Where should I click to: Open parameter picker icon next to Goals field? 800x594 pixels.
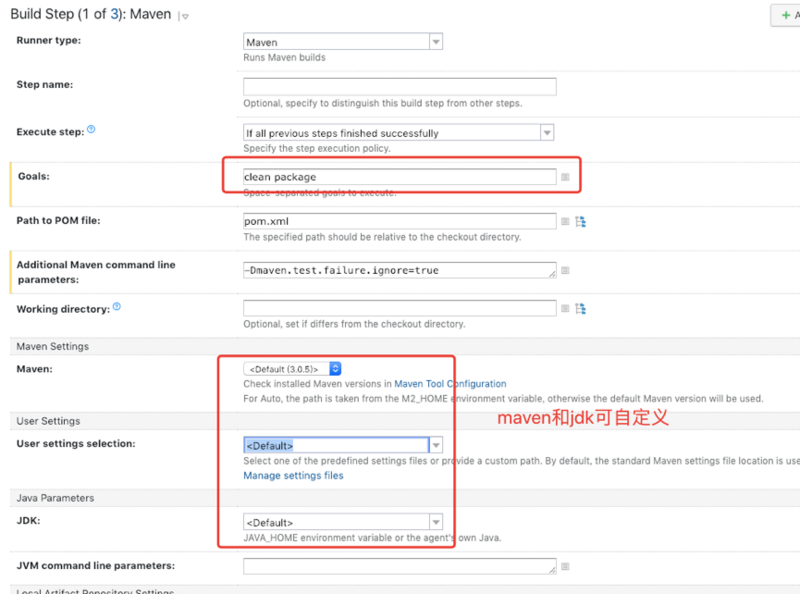click(x=565, y=177)
